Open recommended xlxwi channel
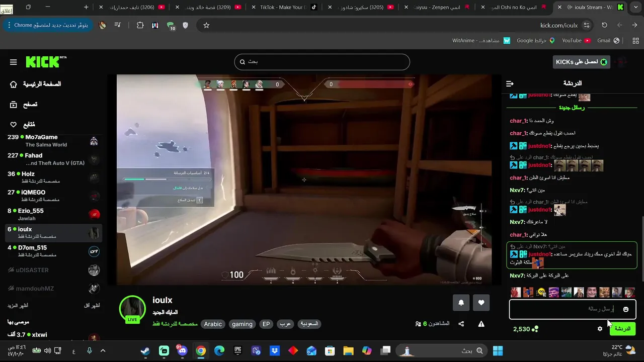The width and height of the screenshot is (644, 362). point(53,337)
